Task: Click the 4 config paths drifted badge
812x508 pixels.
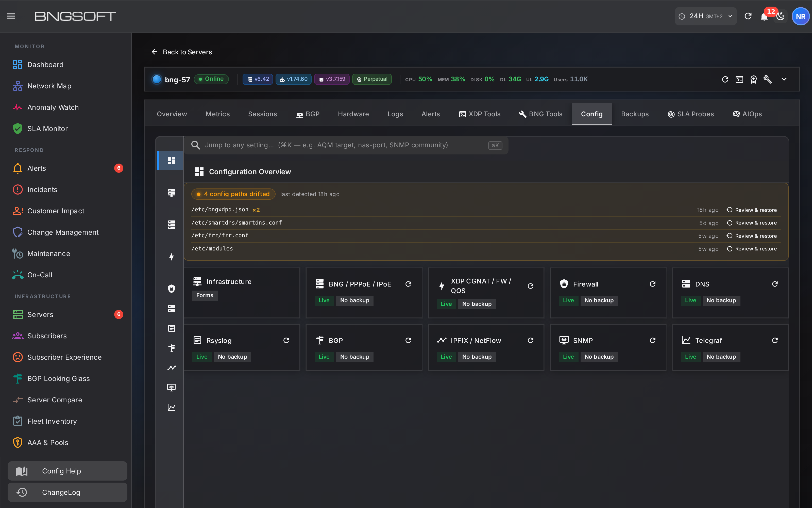Action: (x=233, y=194)
